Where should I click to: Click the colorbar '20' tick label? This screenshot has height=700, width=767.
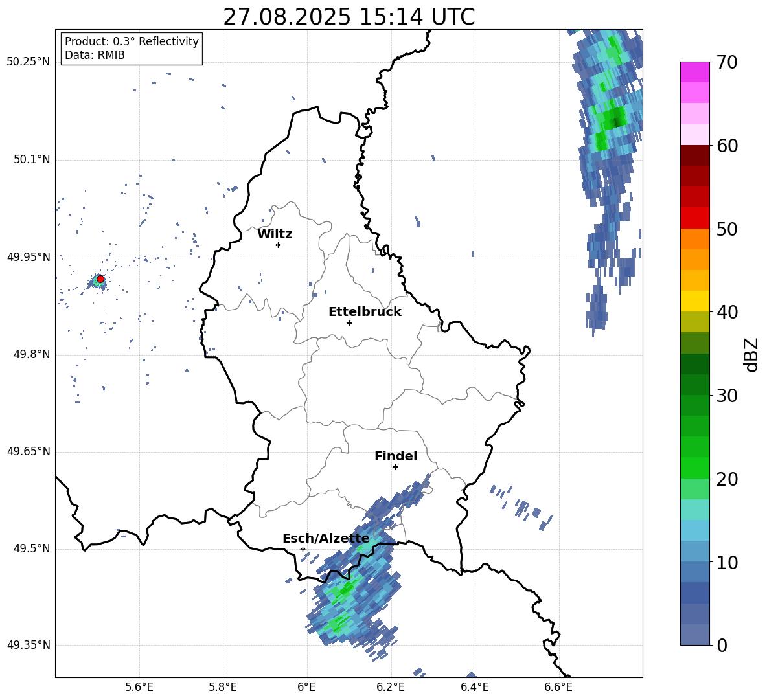tap(727, 479)
